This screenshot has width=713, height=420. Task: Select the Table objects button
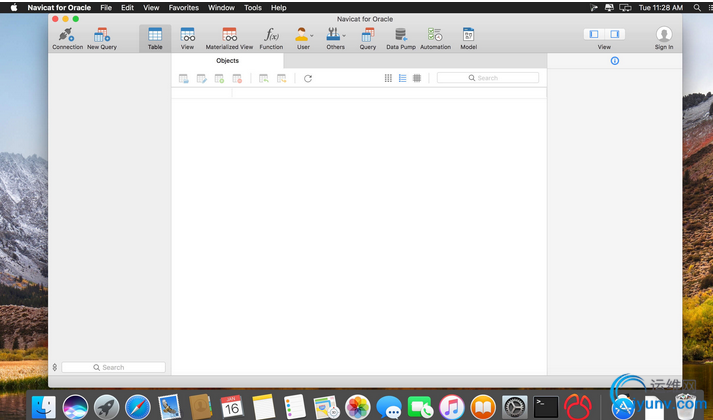point(155,38)
